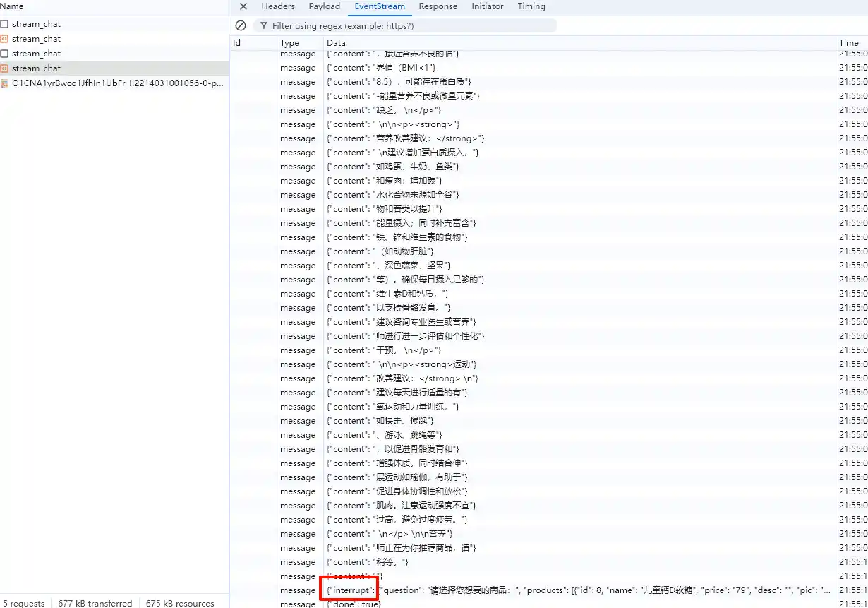Open the Payload tab
The height and width of the screenshot is (608, 868).
[x=325, y=6]
